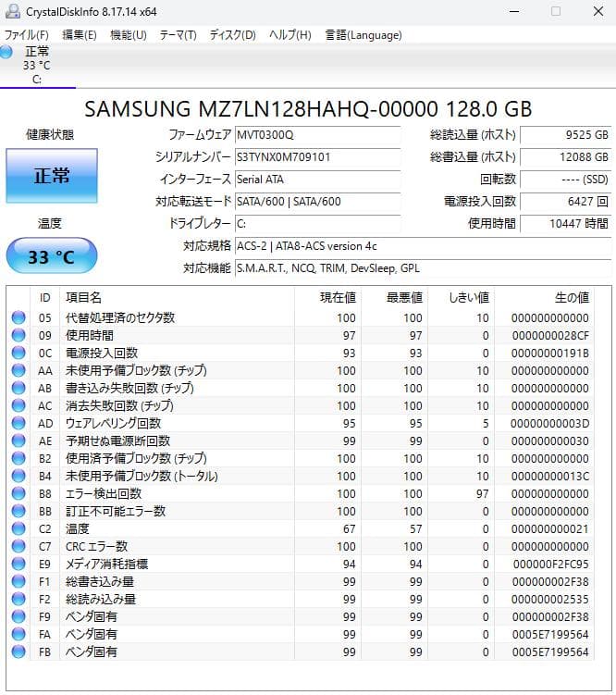Click the 対応転送モード field SATA/600
The height and width of the screenshot is (695, 616).
317,201
